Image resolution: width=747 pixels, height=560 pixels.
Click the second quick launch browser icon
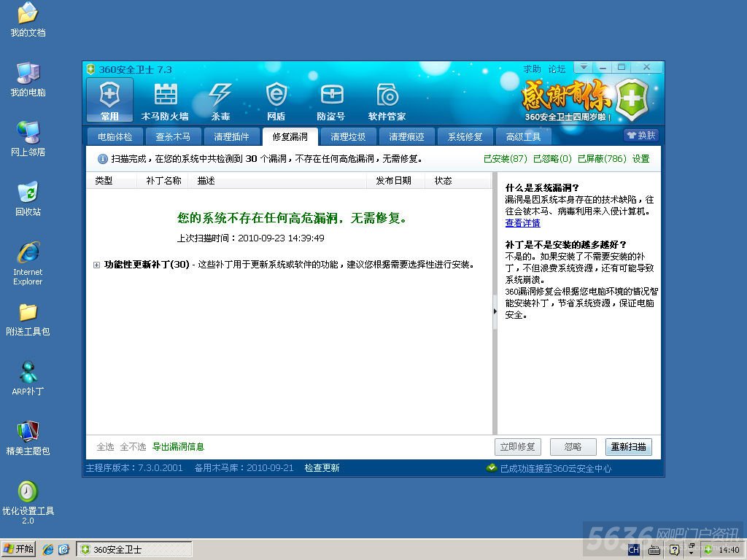(x=64, y=550)
